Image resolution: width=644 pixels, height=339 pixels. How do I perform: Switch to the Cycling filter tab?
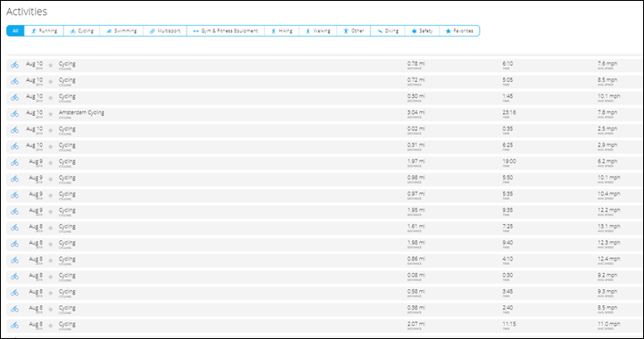(82, 31)
